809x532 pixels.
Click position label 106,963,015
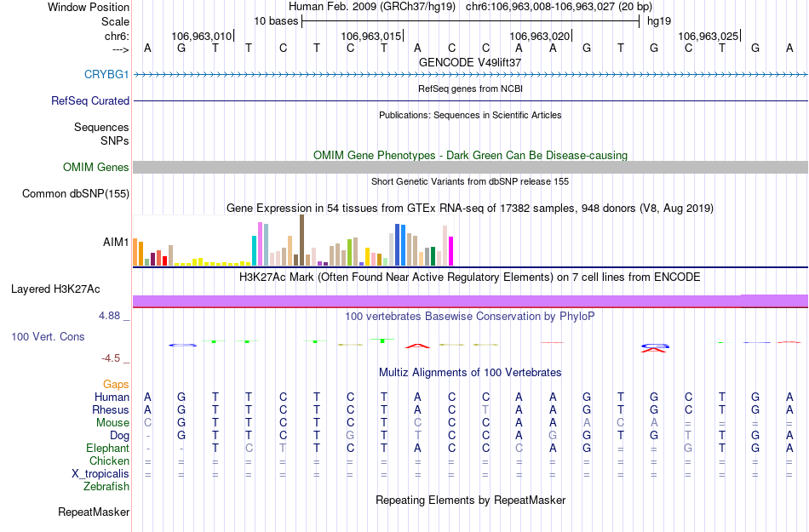click(371, 36)
